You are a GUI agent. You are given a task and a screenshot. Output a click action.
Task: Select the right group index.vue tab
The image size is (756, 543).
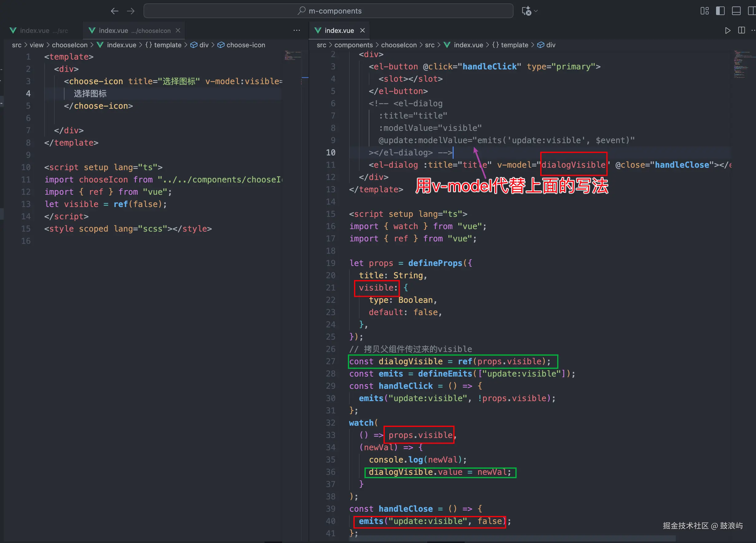point(339,31)
